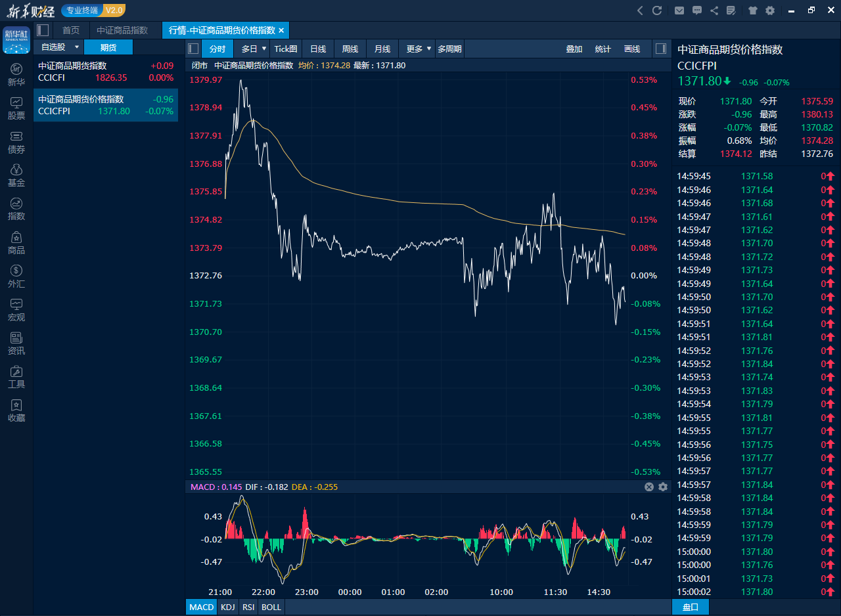841x616 pixels.
Task: Select the MACD indicator tab
Action: click(x=202, y=607)
